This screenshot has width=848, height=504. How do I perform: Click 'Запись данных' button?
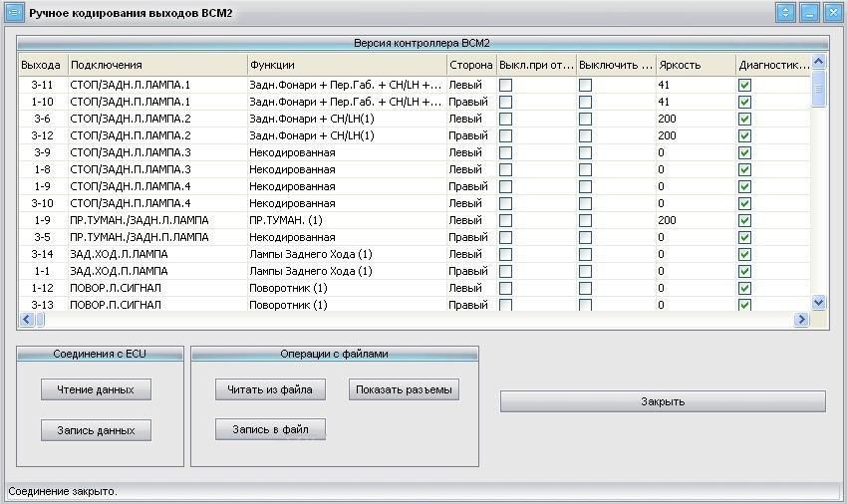coord(96,430)
